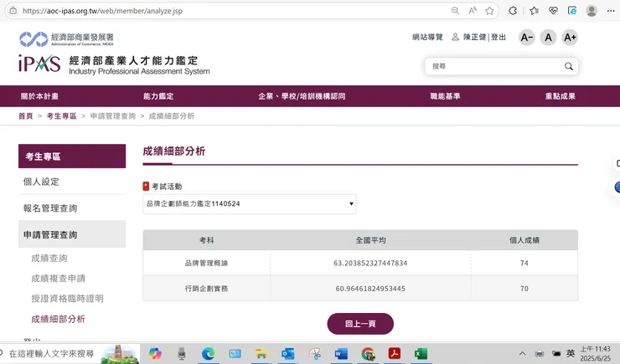Open Copilot from the taskbar
The width and height of the screenshot is (620, 364).
click(x=155, y=353)
